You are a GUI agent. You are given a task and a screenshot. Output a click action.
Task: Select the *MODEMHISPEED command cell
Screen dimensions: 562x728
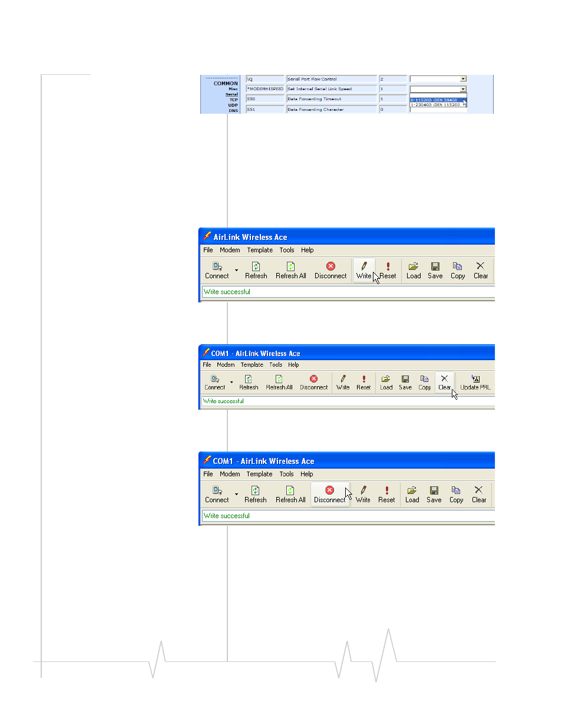point(265,89)
